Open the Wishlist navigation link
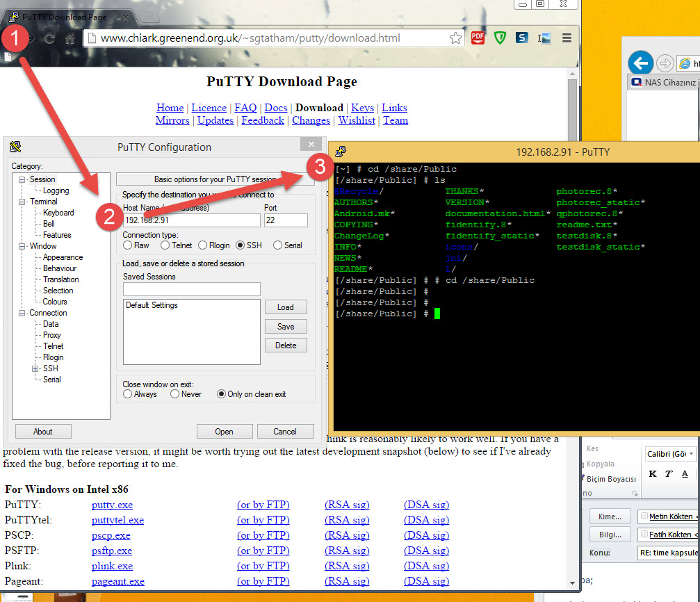 pos(356,120)
